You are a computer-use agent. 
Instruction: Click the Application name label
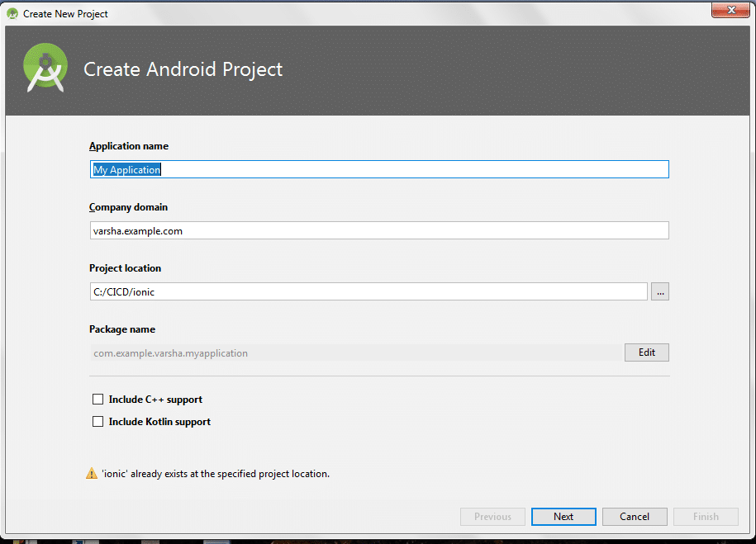129,146
